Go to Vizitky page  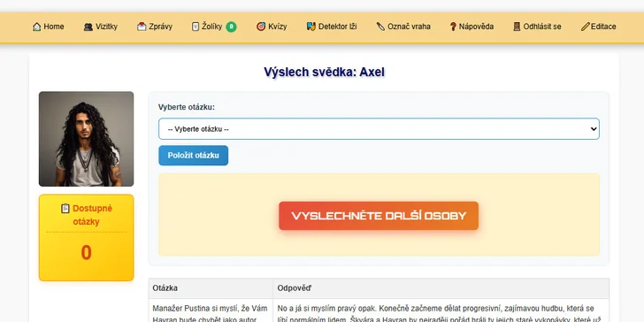pos(101,27)
